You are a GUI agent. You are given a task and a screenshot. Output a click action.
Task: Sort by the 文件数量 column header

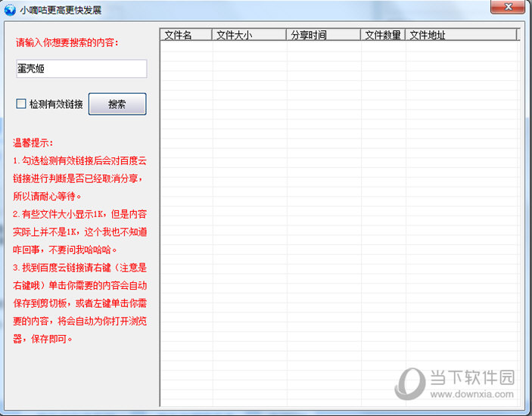383,35
